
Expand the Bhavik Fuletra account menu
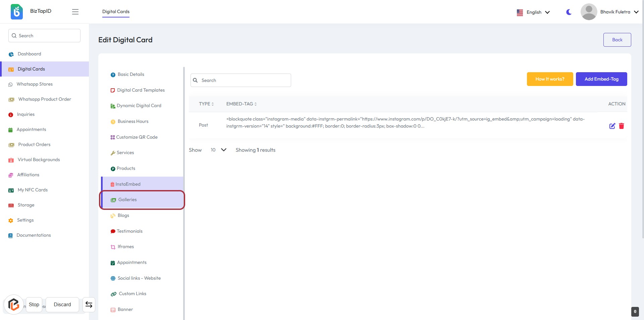pyautogui.click(x=619, y=12)
